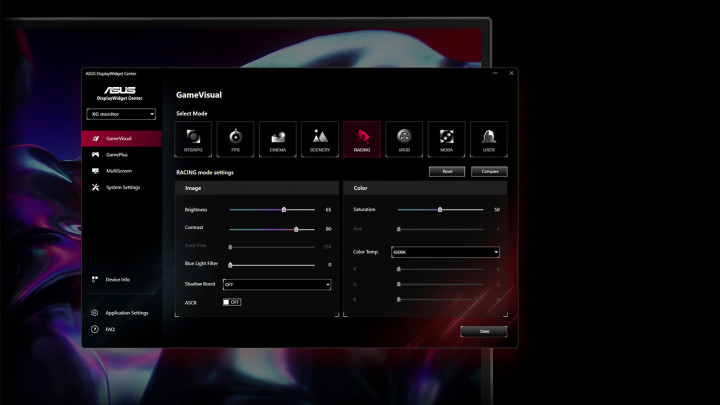Click the GamePlus controller icon
The width and height of the screenshot is (720, 405).
95,155
